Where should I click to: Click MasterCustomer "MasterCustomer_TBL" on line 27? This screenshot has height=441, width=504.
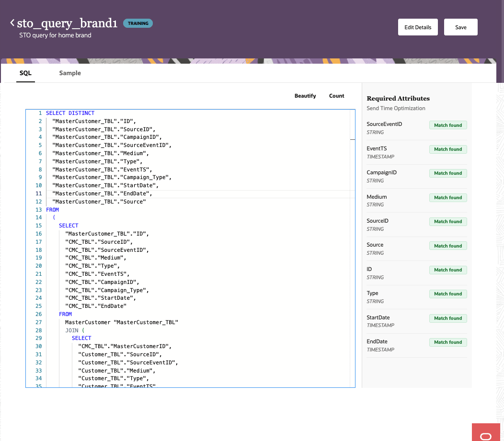pyautogui.click(x=122, y=322)
